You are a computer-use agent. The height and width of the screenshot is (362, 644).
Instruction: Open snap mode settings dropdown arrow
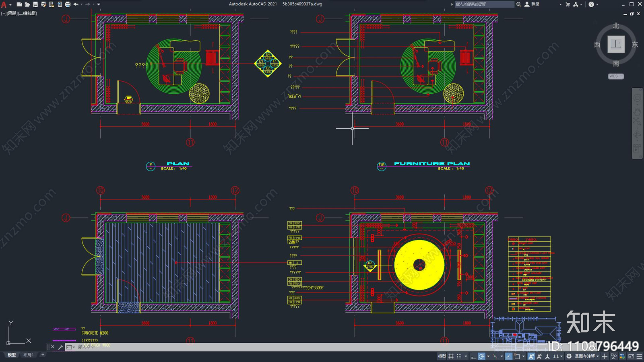tap(466, 356)
